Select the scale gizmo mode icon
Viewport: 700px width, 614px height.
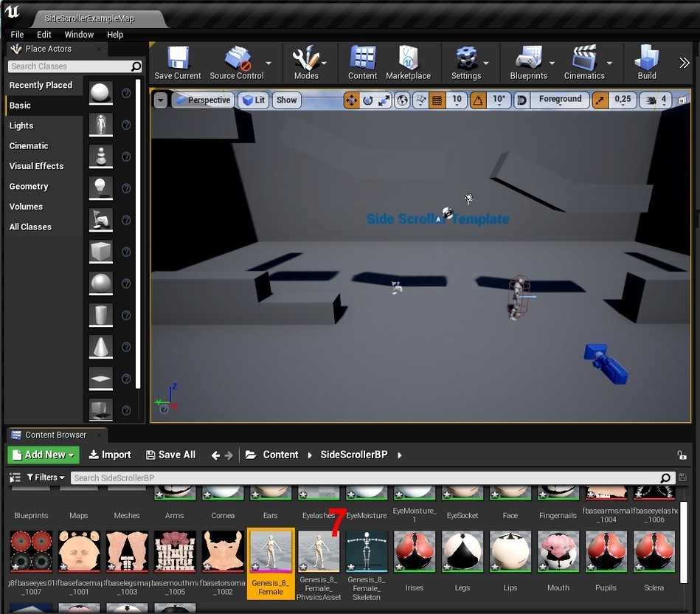(x=384, y=100)
